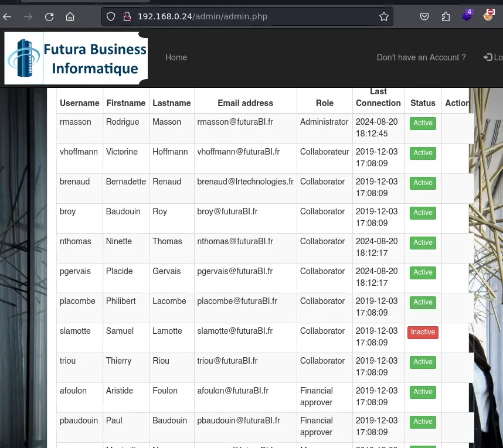The height and width of the screenshot is (448, 503).
Task: Click the Email address column header
Action: click(x=245, y=103)
